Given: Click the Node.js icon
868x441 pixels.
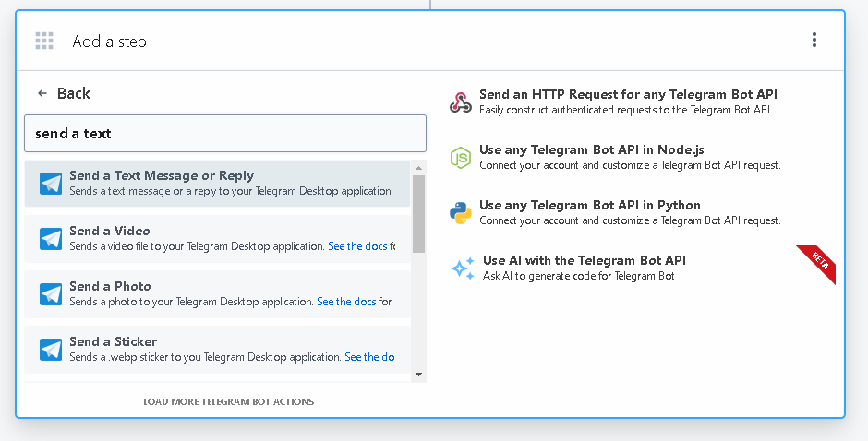Looking at the screenshot, I should click(x=461, y=158).
